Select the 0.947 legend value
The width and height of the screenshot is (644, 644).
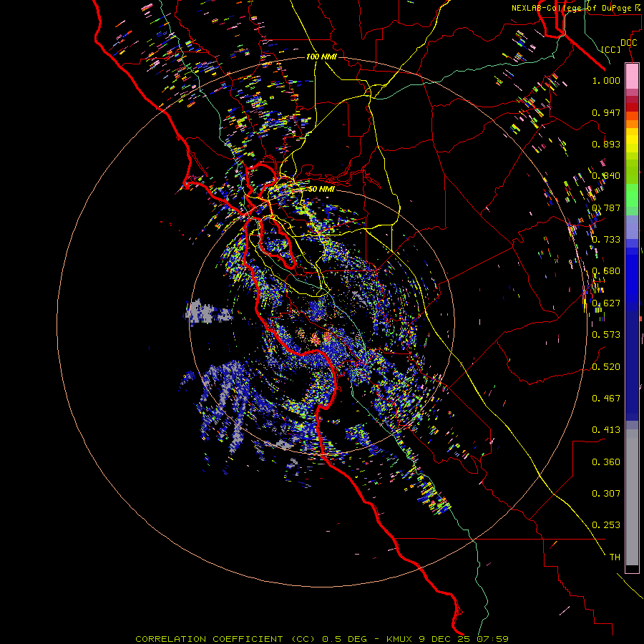pos(606,112)
